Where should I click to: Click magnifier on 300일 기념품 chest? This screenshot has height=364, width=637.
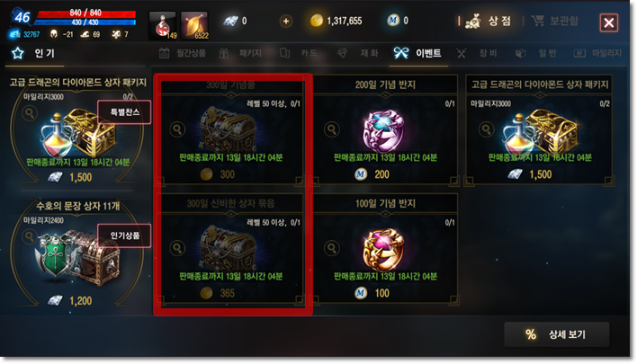tap(177, 129)
